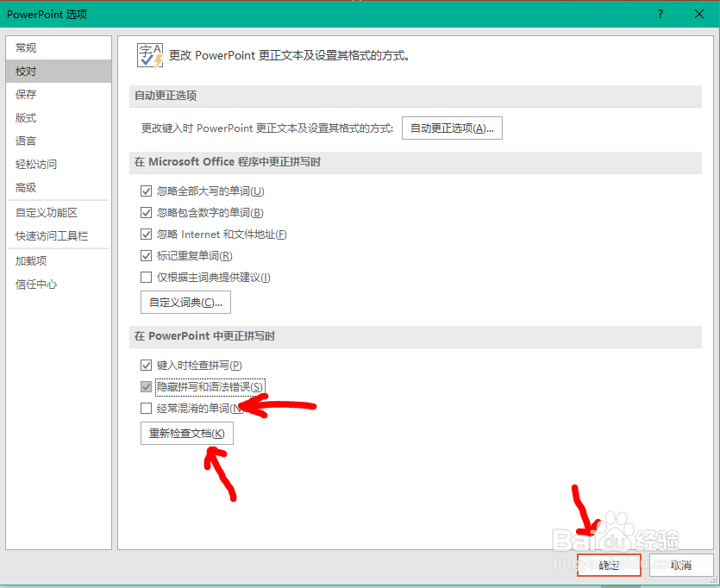Uncheck 标记重复单词 option
Screen dimensions: 720x588
point(146,256)
